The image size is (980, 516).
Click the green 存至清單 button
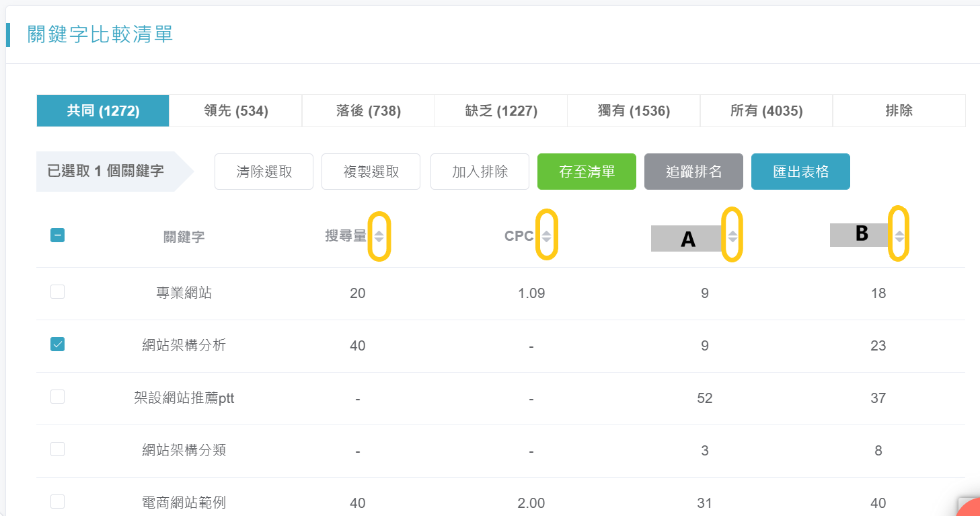pos(587,172)
